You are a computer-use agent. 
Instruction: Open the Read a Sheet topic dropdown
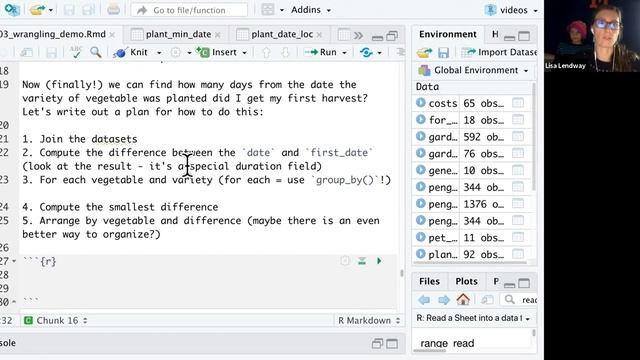tap(473, 318)
